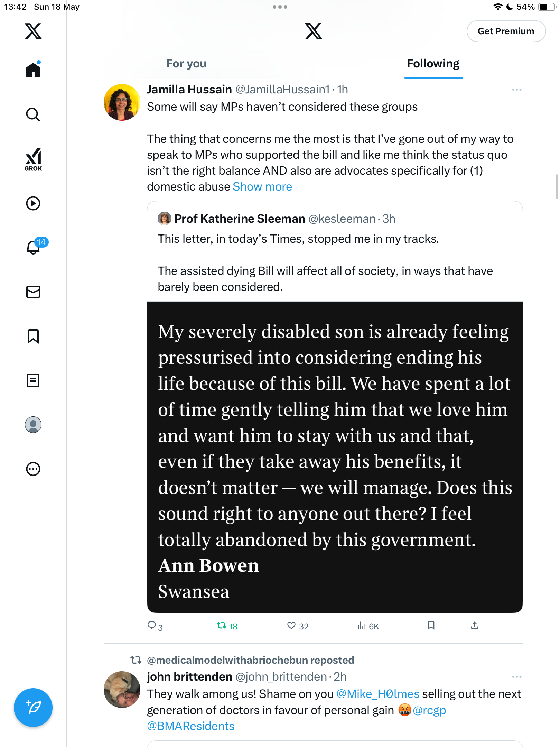Tap the compose post floating button

(33, 708)
